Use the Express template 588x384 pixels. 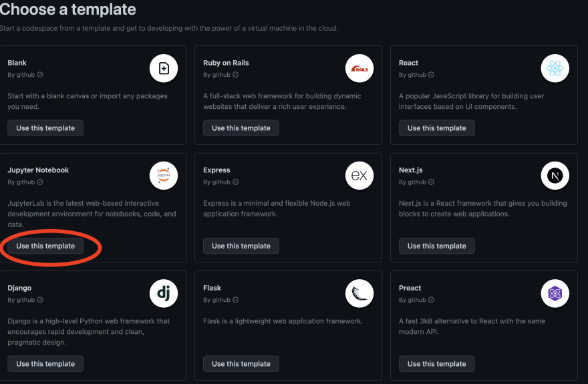[241, 246]
